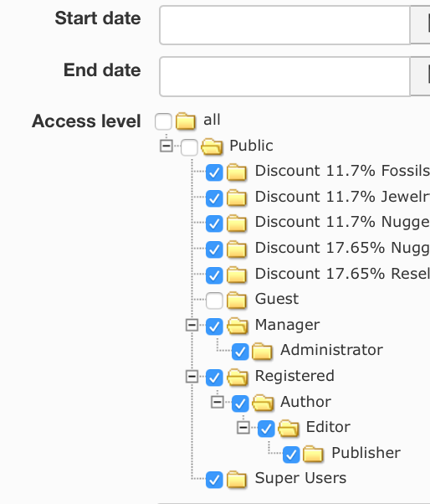Click the Public open-folder icon

coord(212,147)
